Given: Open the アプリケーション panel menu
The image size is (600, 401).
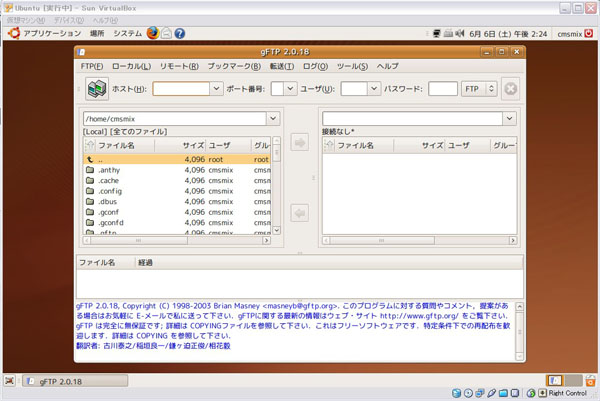Looking at the screenshot, I should tap(52, 34).
